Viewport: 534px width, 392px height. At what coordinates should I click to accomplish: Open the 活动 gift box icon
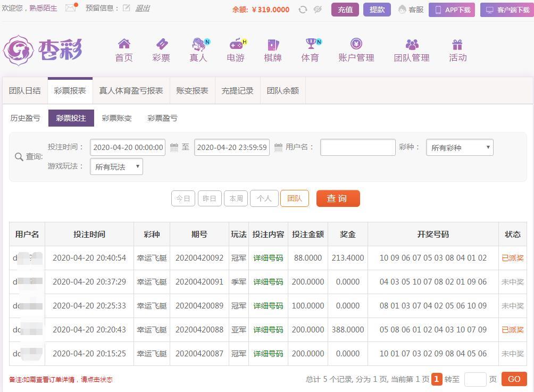[457, 44]
